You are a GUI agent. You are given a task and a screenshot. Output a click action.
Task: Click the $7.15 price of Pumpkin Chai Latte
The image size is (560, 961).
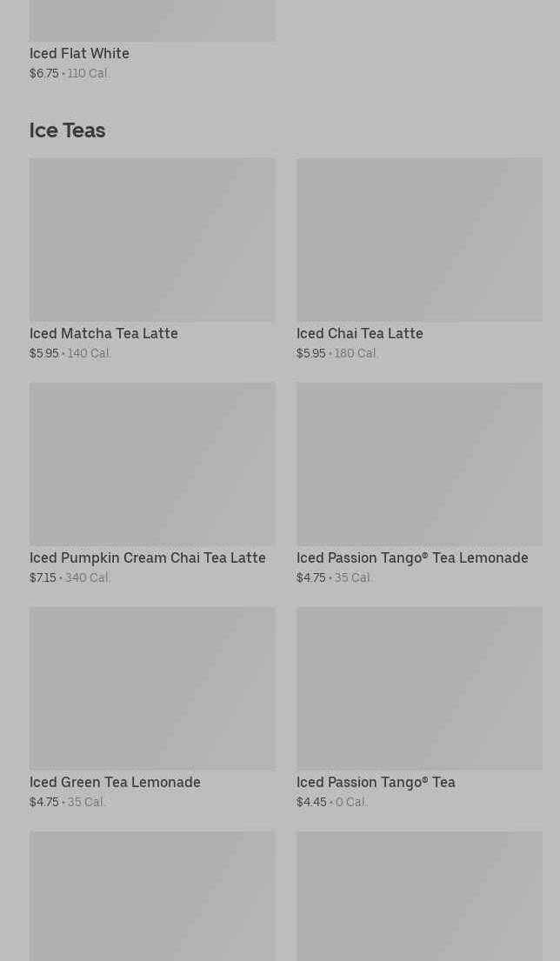tap(43, 578)
